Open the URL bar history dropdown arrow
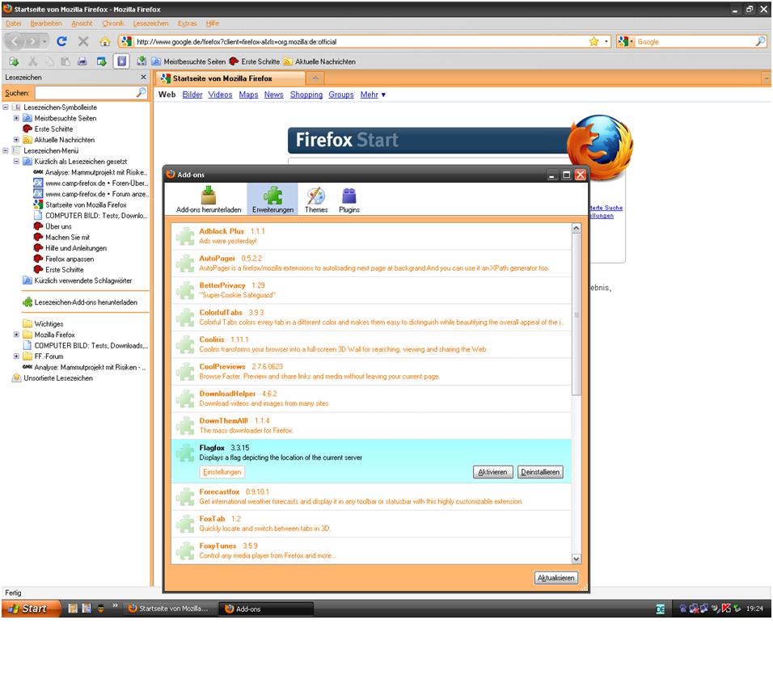This screenshot has height=700, width=773. (x=606, y=41)
